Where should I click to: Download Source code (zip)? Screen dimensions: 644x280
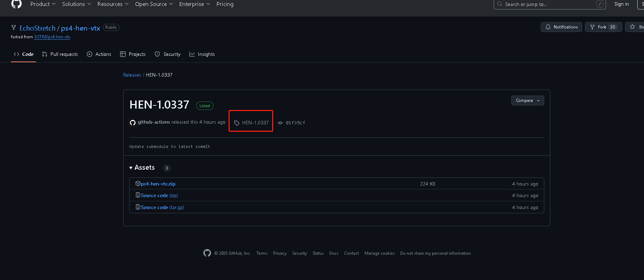click(159, 195)
